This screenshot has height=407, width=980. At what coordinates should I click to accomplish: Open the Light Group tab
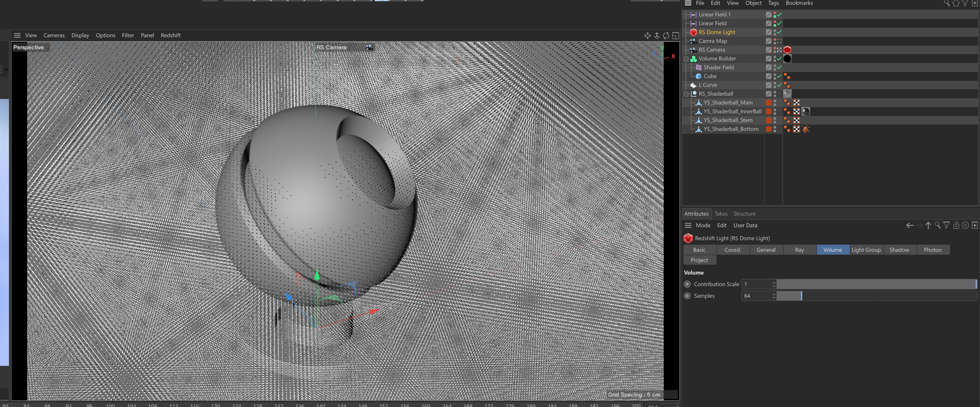click(866, 250)
